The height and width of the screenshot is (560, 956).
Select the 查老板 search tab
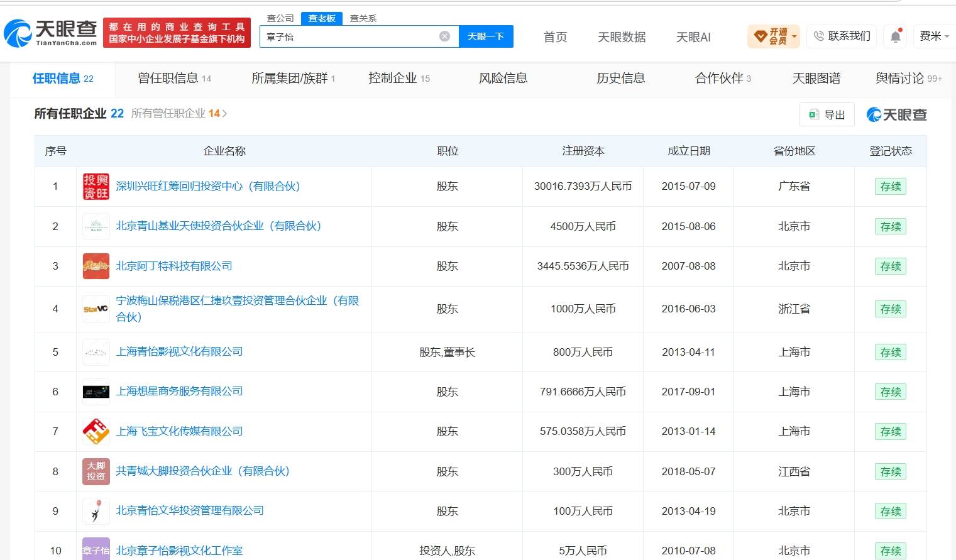pos(322,18)
